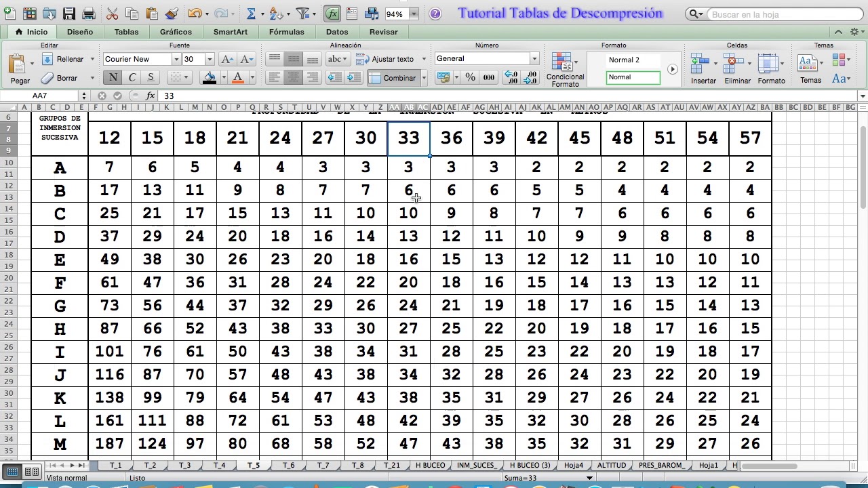Toggle bold N formatting
This screenshot has width=868, height=488.
[113, 77]
